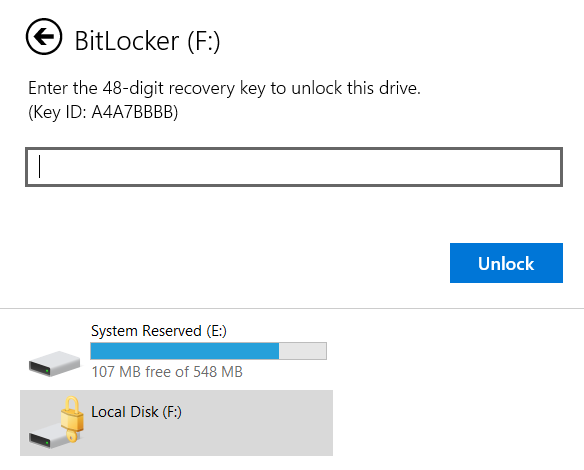Click the key hanging from the padlock

click(x=73, y=434)
